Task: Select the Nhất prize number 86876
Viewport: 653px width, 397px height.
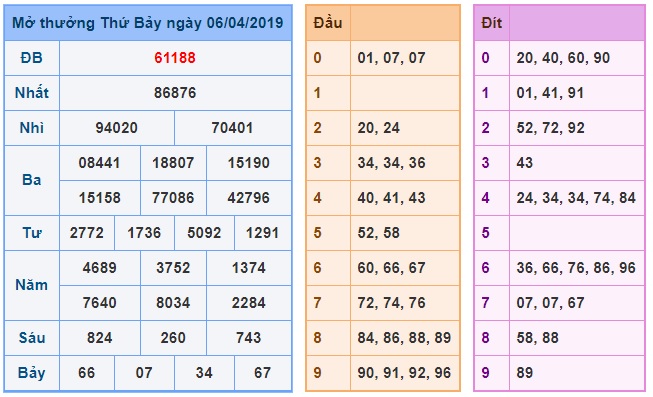Action: [x=175, y=93]
